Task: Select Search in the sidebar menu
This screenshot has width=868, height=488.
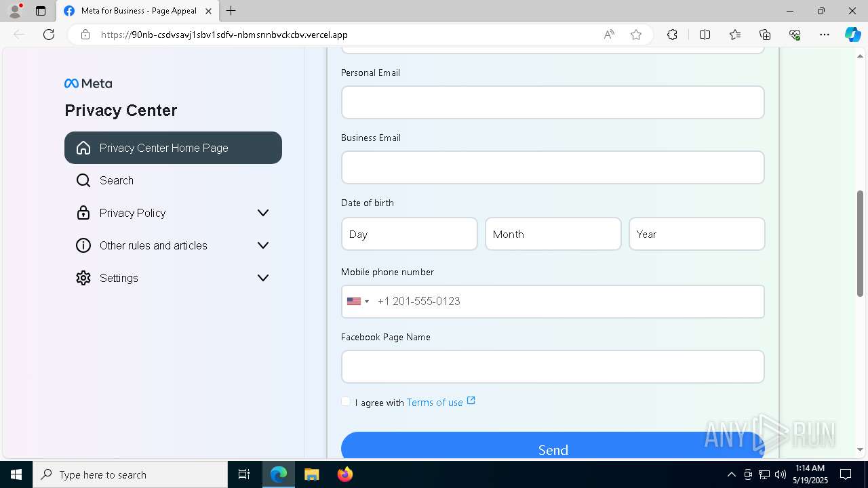Action: (173, 180)
